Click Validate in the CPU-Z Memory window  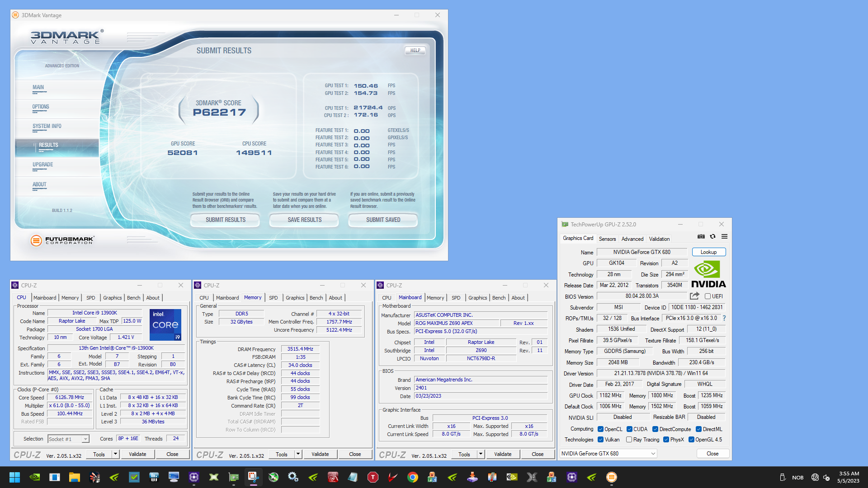[x=320, y=454]
